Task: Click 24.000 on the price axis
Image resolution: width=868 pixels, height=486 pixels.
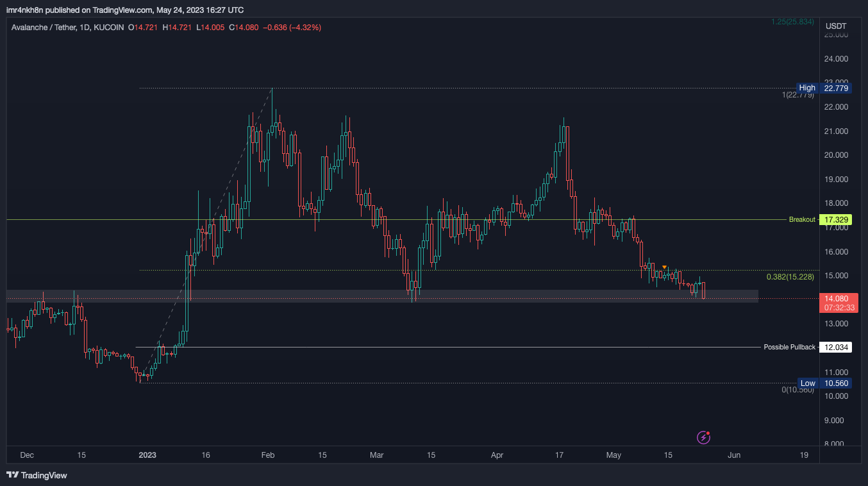Action: pyautogui.click(x=837, y=58)
